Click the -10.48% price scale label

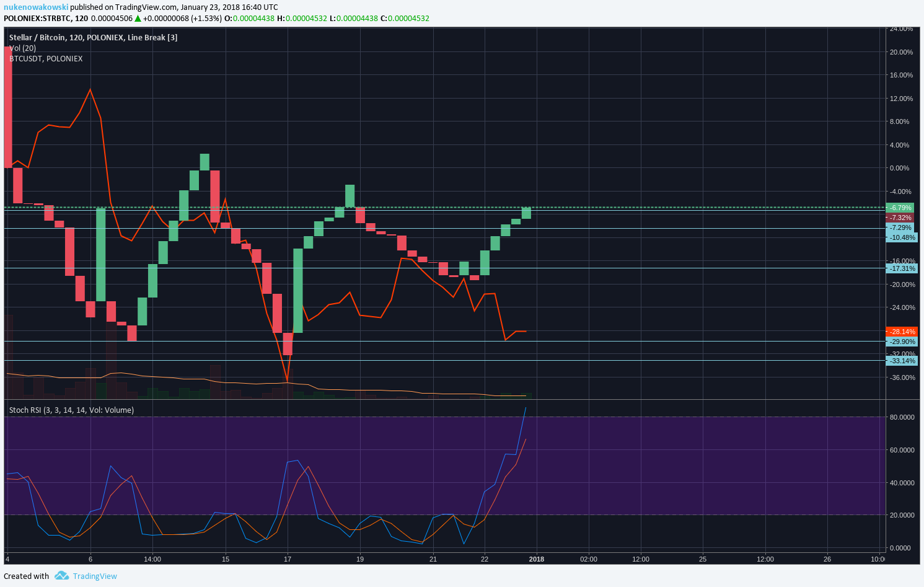click(x=902, y=237)
